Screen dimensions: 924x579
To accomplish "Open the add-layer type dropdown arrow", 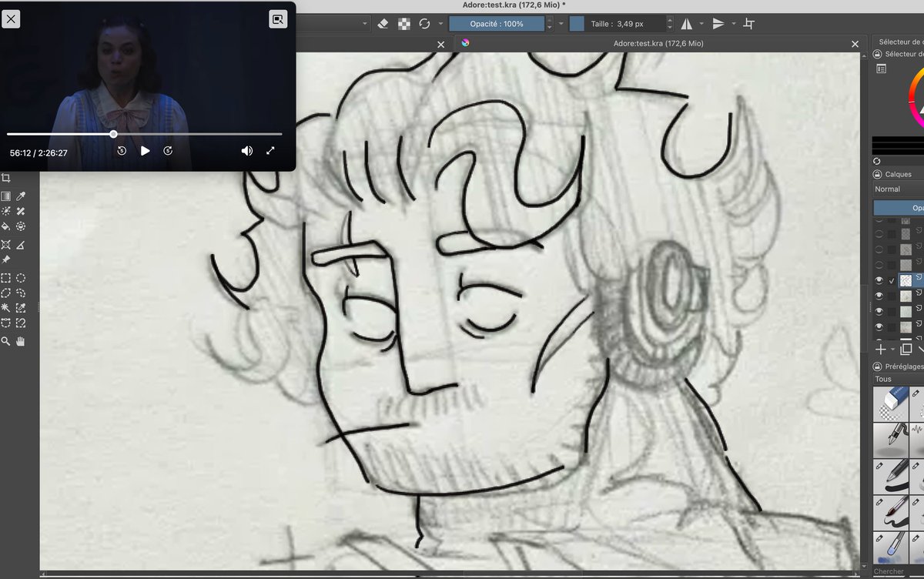I will point(893,350).
